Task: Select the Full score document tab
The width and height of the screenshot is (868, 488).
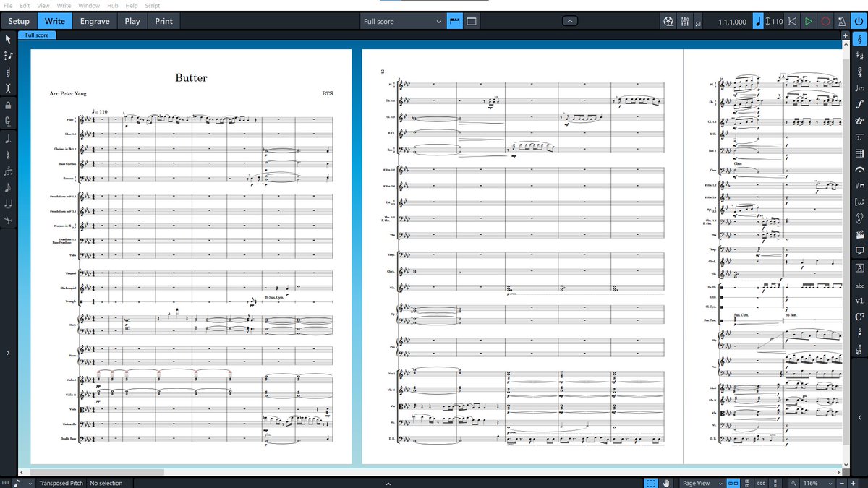Action: [x=37, y=35]
